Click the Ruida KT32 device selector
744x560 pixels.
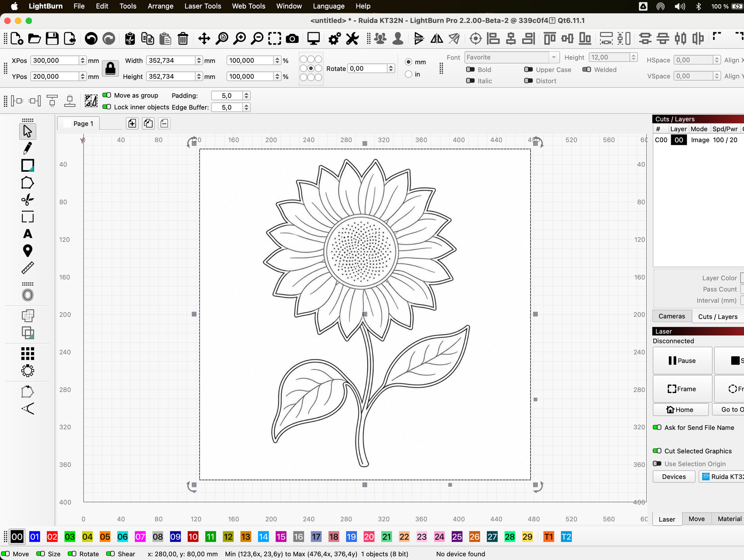722,477
